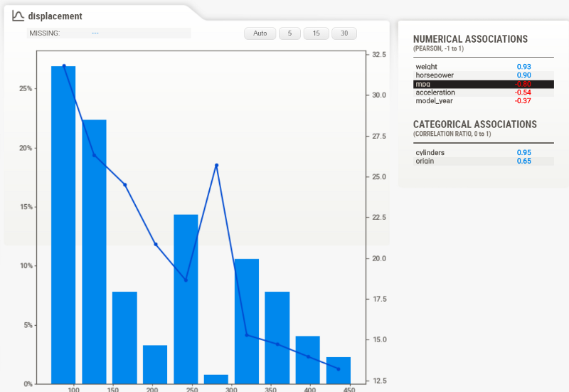The height and width of the screenshot is (392, 569).
Task: Click the Categorical Associations heading
Action: [x=474, y=124]
